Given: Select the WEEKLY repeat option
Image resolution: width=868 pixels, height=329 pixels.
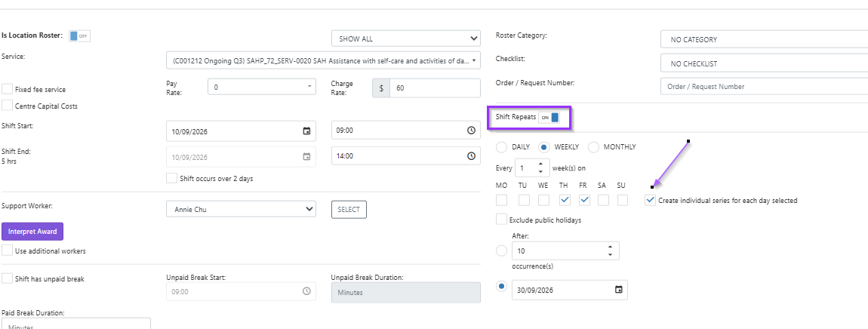Looking at the screenshot, I should tap(543, 147).
